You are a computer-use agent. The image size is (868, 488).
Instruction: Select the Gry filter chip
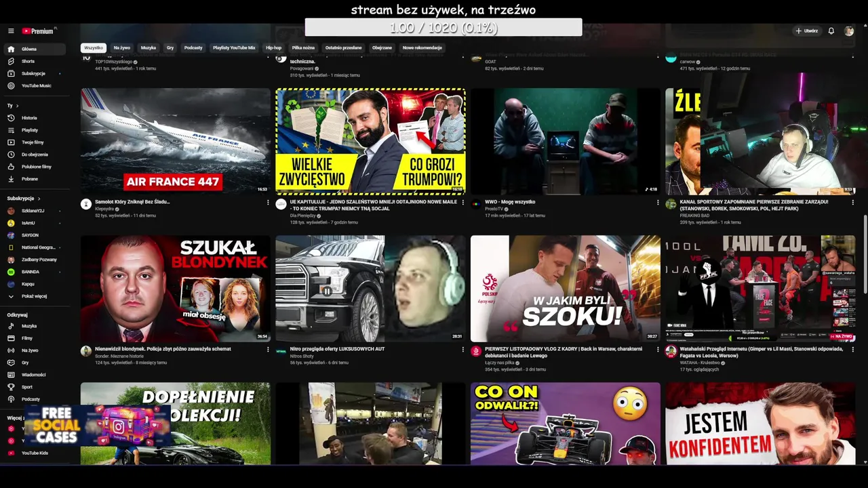click(x=170, y=48)
